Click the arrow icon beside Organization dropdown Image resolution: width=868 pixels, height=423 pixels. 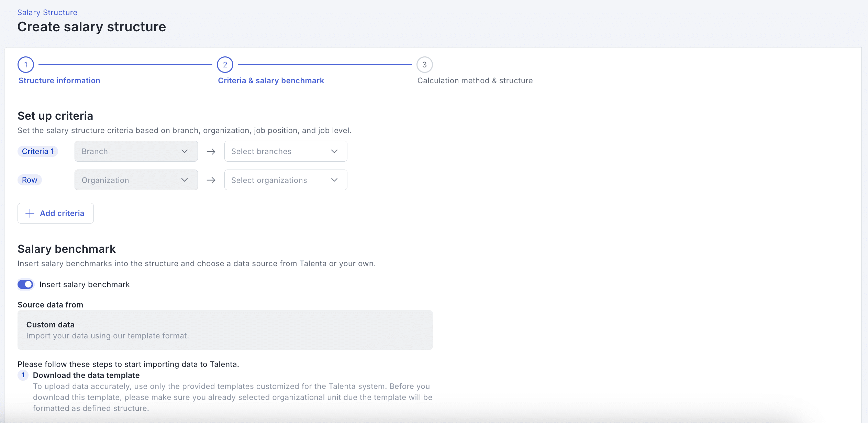click(x=211, y=180)
